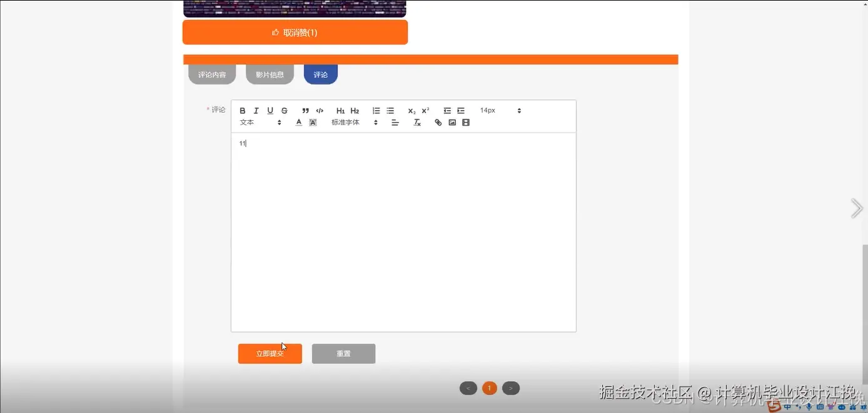Select page 1 in pagination
Screen dimensions: 868x413
pyautogui.click(x=490, y=389)
